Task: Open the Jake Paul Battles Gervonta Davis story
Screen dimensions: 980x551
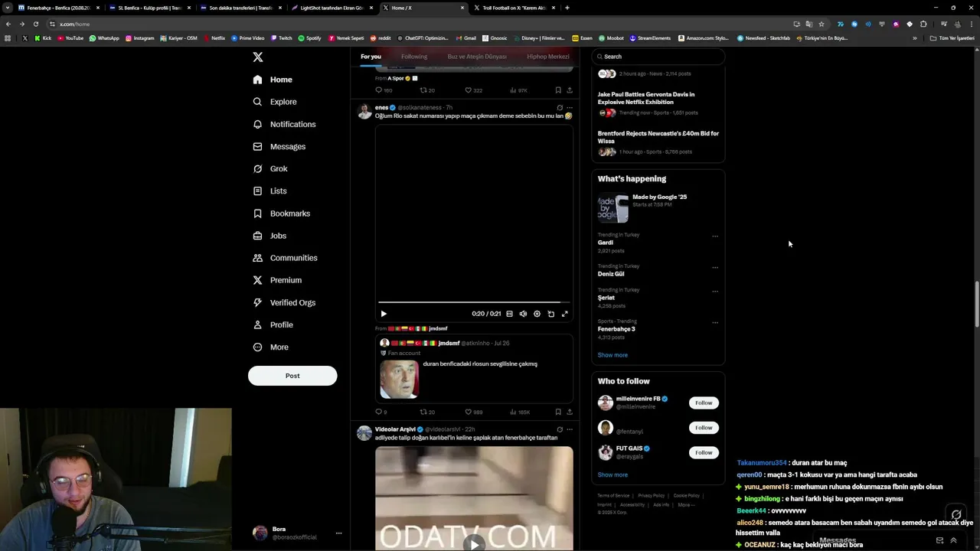Action: click(x=658, y=105)
